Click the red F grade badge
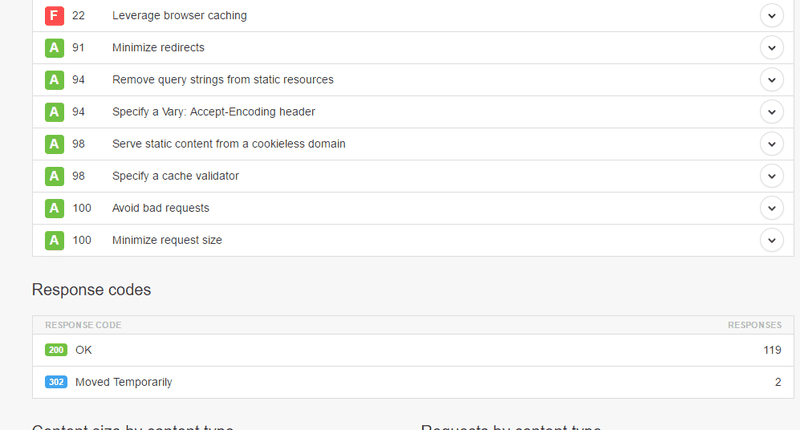Screen dimensions: 800x430 (54, 16)
